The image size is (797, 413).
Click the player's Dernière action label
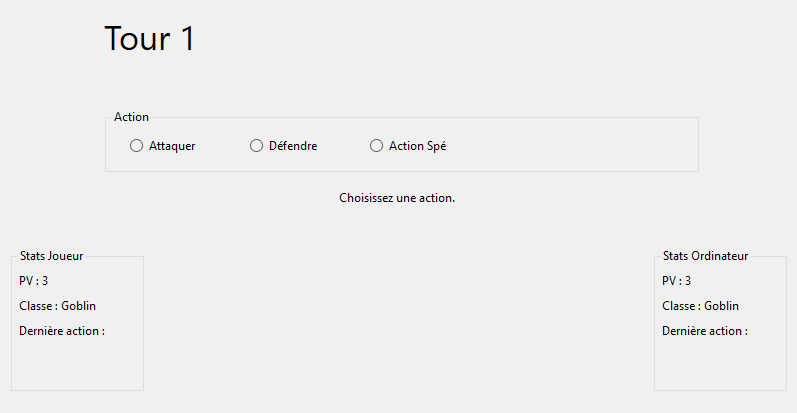(62, 331)
